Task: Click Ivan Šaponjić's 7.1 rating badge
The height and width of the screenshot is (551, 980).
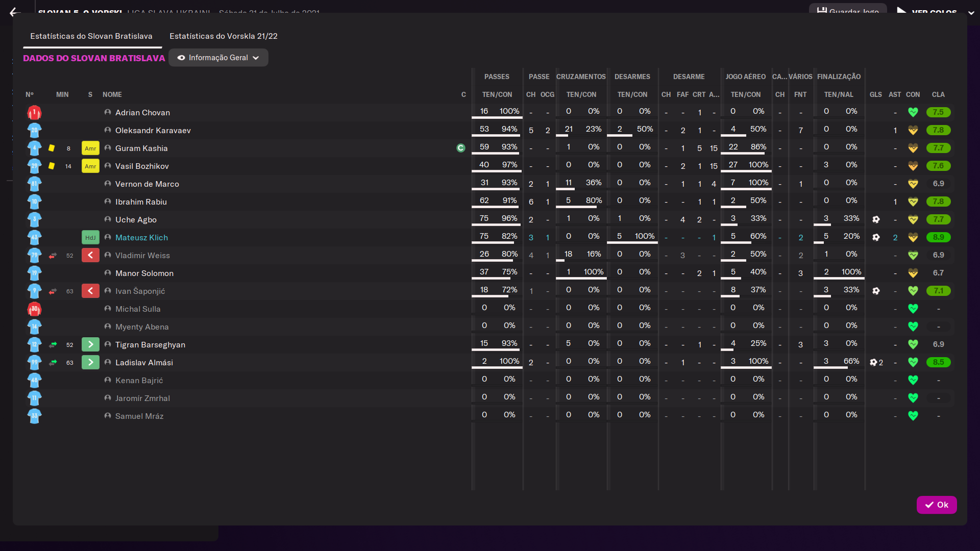Action: coord(939,291)
